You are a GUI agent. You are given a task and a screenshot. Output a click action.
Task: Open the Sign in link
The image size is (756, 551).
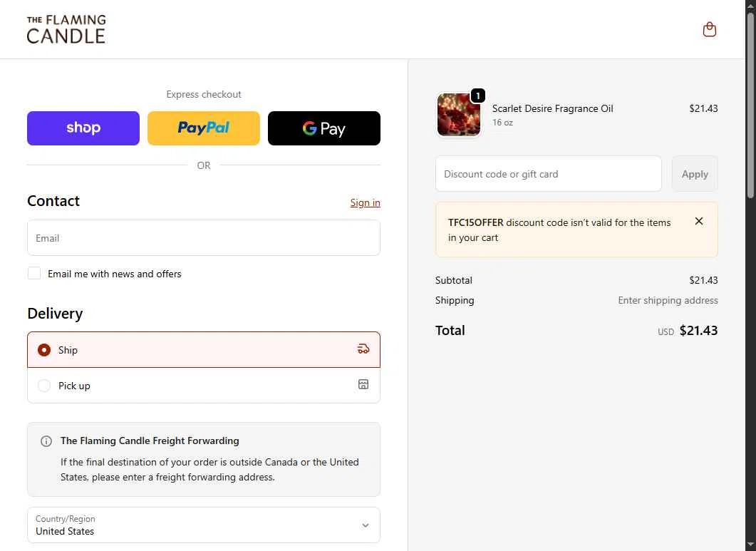tap(365, 202)
